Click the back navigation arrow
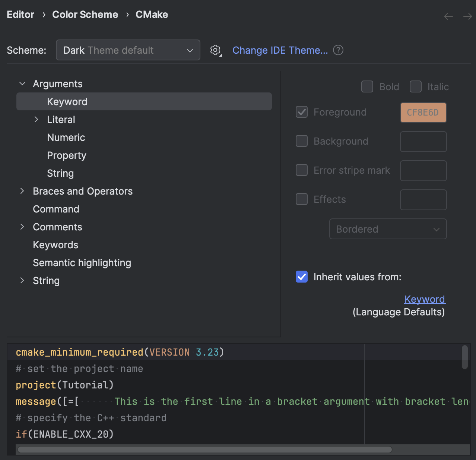Viewport: 476px width, 460px height. click(x=448, y=16)
